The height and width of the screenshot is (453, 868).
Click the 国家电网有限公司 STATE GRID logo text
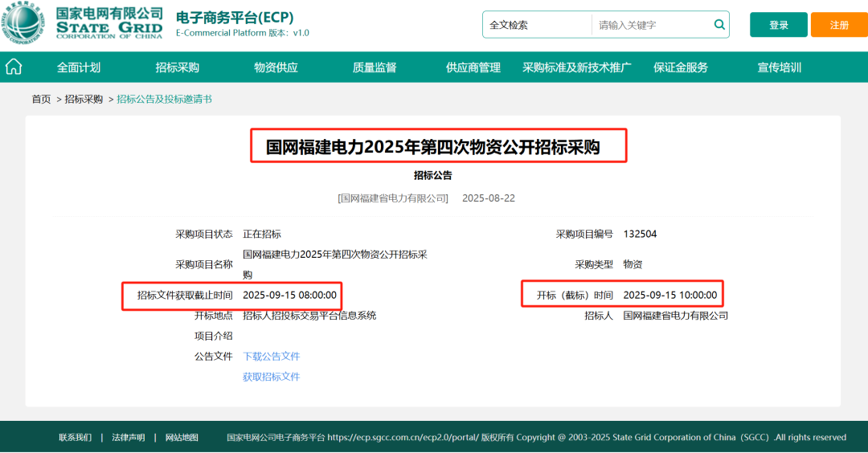point(109,23)
